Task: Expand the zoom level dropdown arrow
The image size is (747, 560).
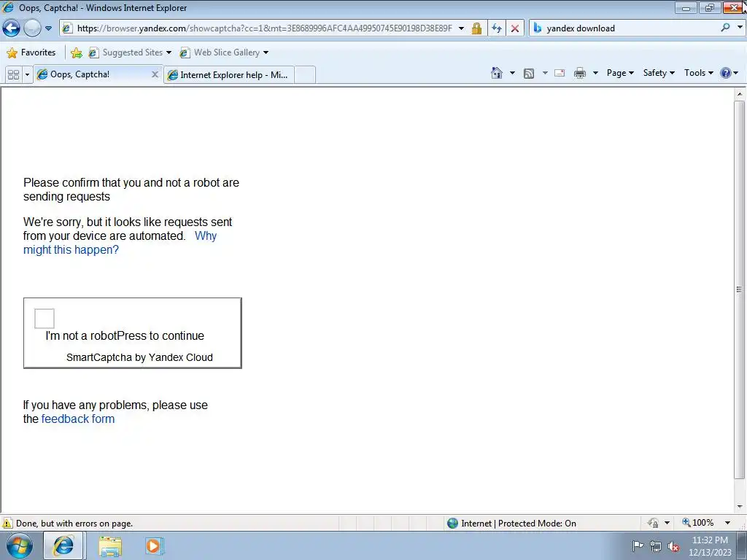Action: pyautogui.click(x=727, y=523)
